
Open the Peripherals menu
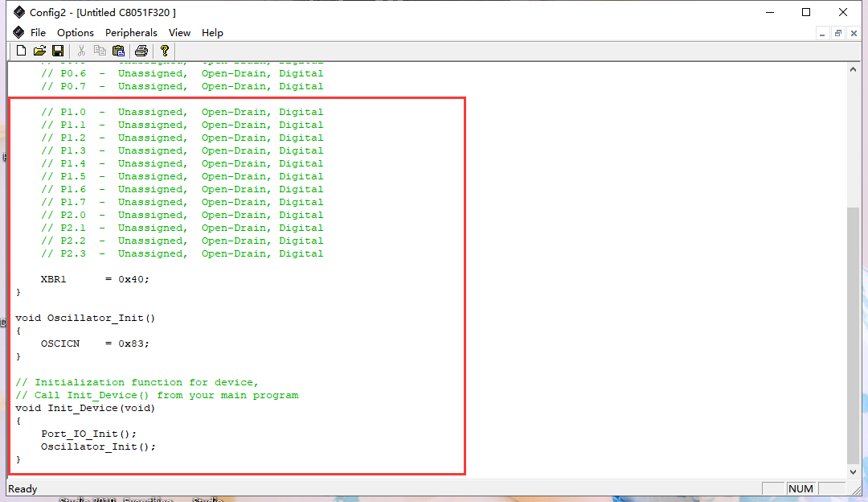point(131,33)
